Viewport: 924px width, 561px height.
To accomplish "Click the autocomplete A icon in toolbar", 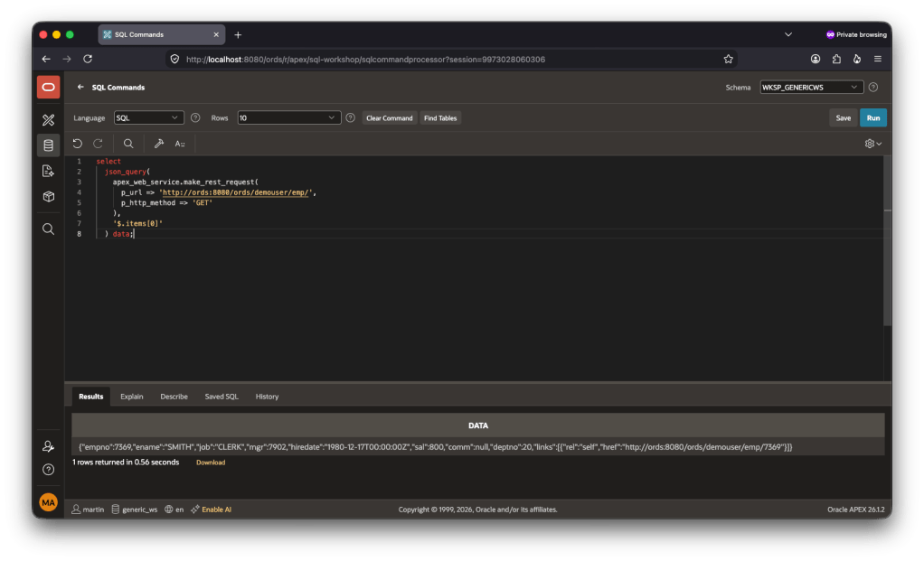I will [x=180, y=144].
